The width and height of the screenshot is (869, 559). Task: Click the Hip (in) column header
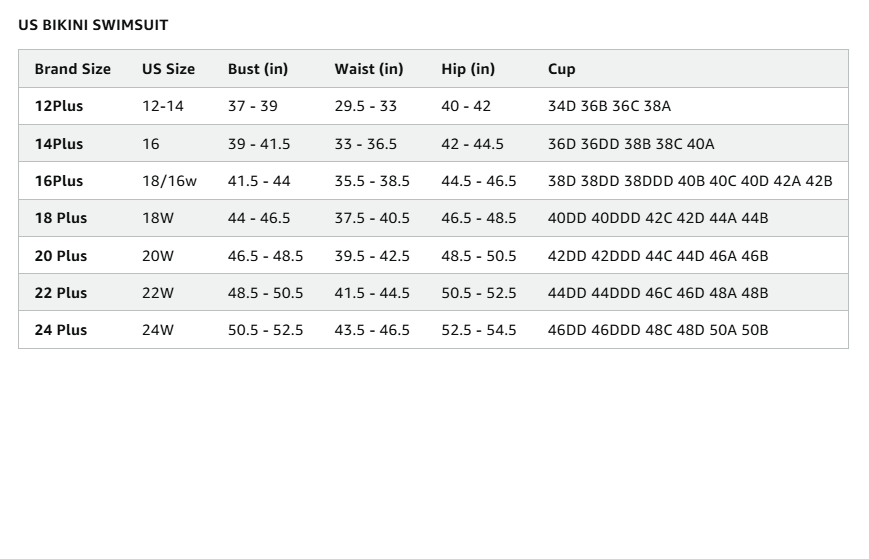pyautogui.click(x=468, y=69)
